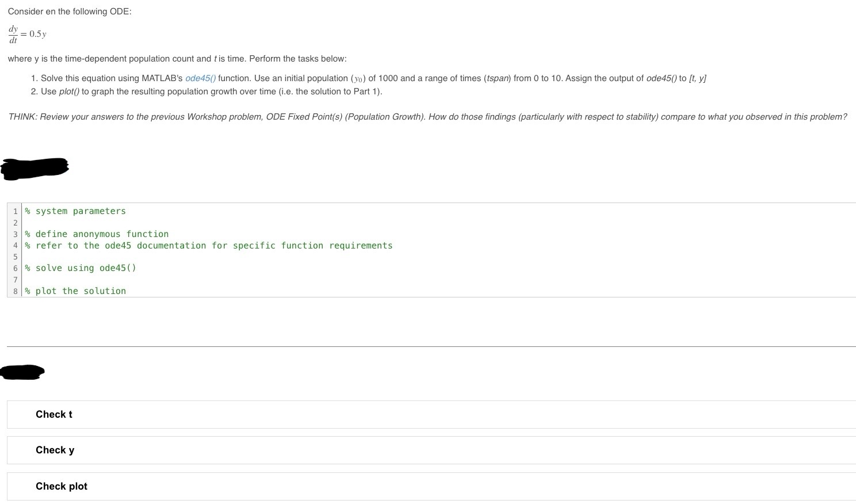Place cursor on empty code line 2
The width and height of the screenshot is (856, 504).
click(115, 222)
